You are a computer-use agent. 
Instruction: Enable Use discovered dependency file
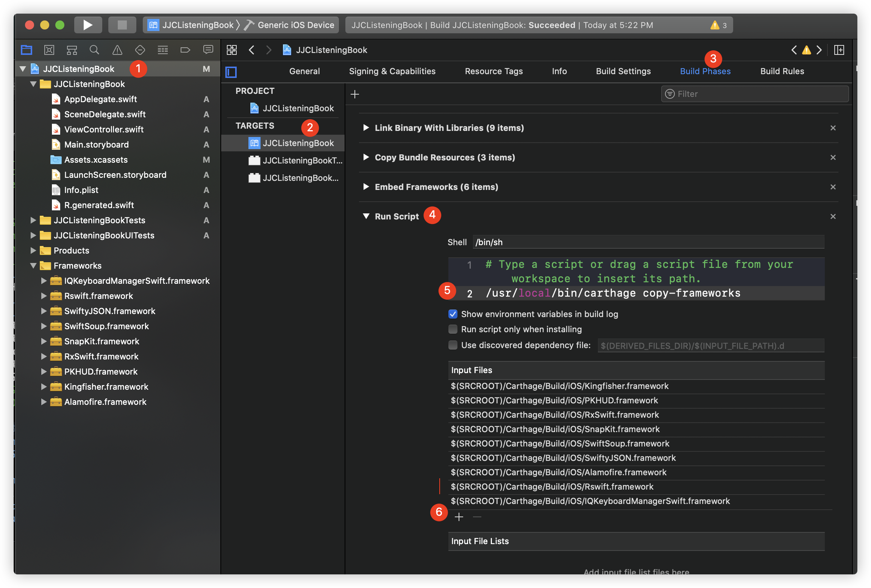(x=452, y=345)
